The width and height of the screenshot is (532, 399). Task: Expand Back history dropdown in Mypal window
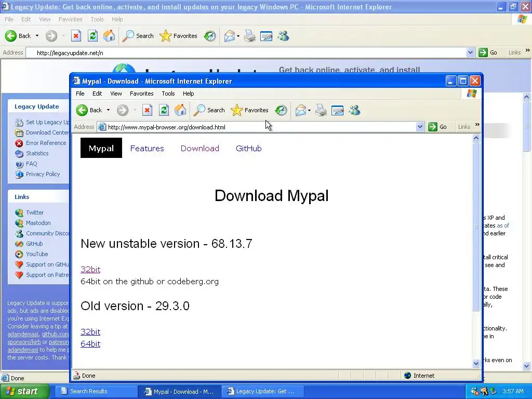click(x=108, y=110)
